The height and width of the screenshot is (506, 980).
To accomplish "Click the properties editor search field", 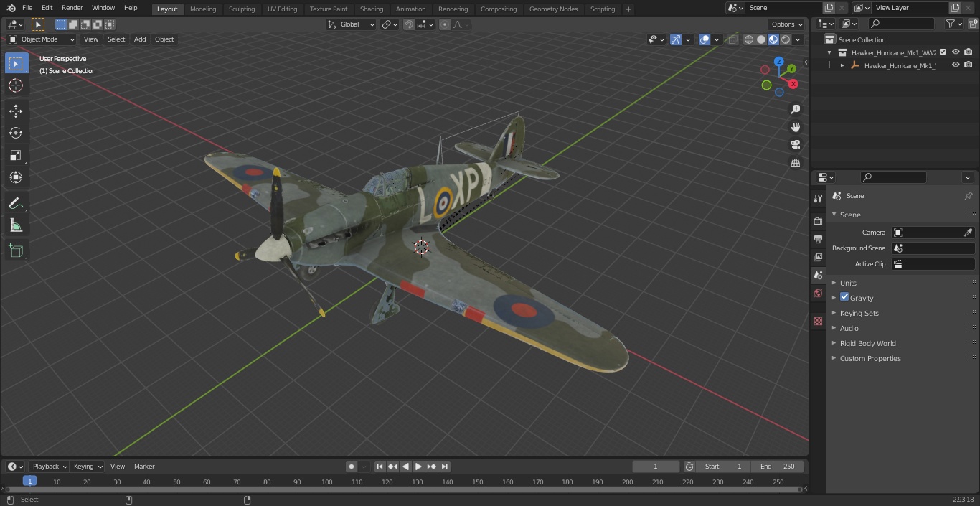I will tap(893, 177).
